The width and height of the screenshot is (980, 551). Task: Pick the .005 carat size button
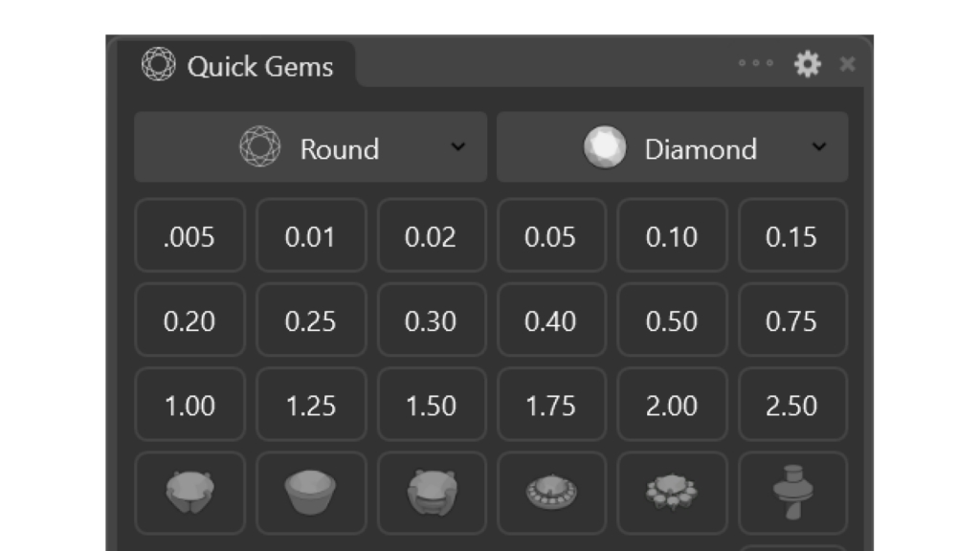coord(190,235)
